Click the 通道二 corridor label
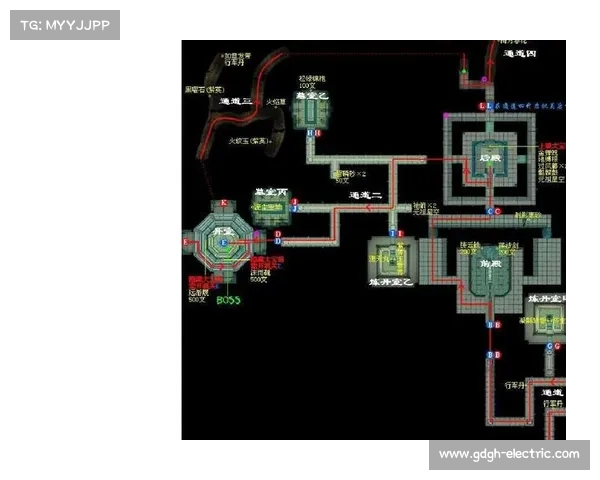The height and width of the screenshot is (480, 600). pyautogui.click(x=366, y=196)
